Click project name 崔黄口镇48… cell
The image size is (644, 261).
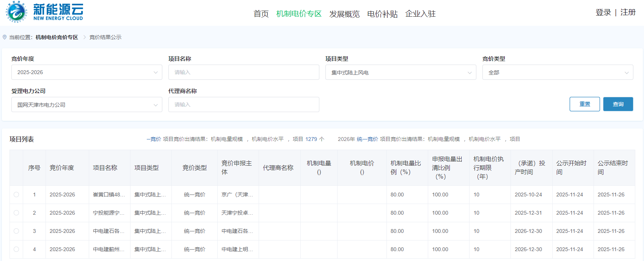pyautogui.click(x=109, y=195)
